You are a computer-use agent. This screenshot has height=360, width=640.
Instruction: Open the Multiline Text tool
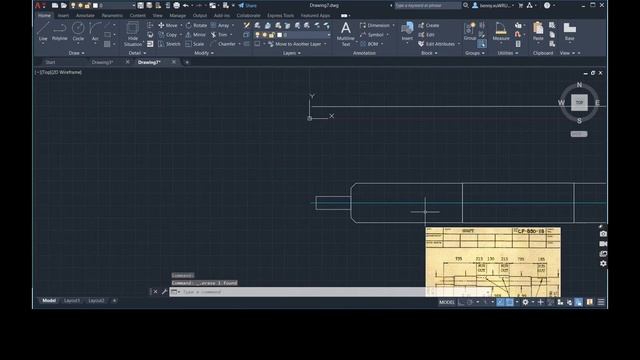coord(346,34)
